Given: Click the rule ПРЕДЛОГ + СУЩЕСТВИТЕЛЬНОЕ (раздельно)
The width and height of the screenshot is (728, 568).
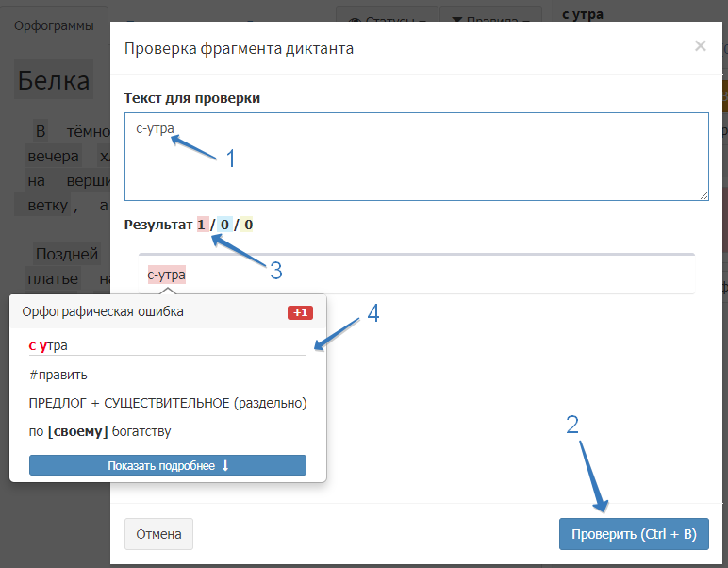Looking at the screenshot, I should (168, 403).
